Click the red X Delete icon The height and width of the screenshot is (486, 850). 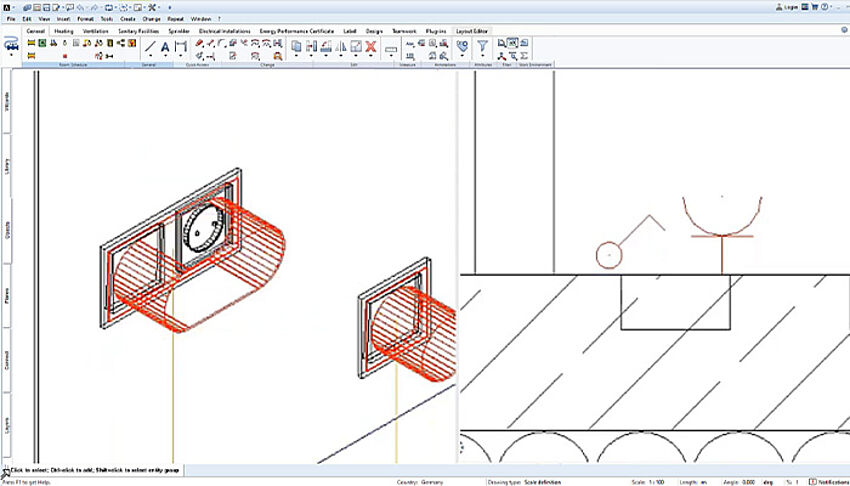tap(370, 46)
